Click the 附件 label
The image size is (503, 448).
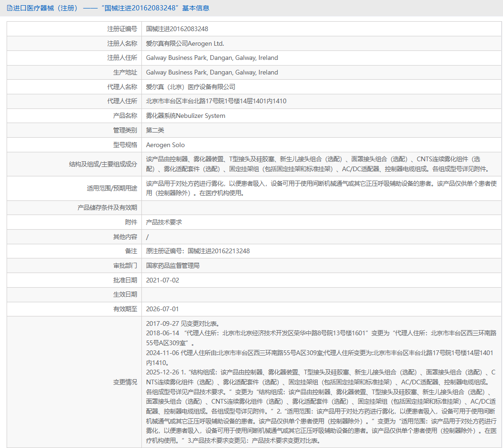pos(131,223)
